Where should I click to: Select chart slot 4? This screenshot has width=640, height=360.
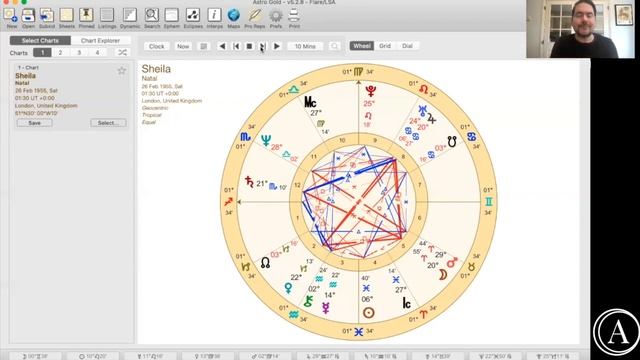(97, 52)
